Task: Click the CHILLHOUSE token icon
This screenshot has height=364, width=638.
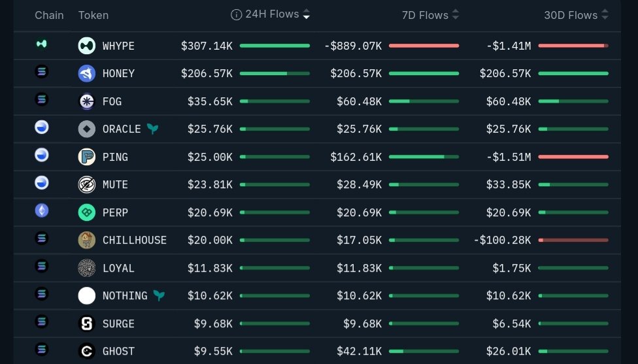Action: (x=87, y=240)
